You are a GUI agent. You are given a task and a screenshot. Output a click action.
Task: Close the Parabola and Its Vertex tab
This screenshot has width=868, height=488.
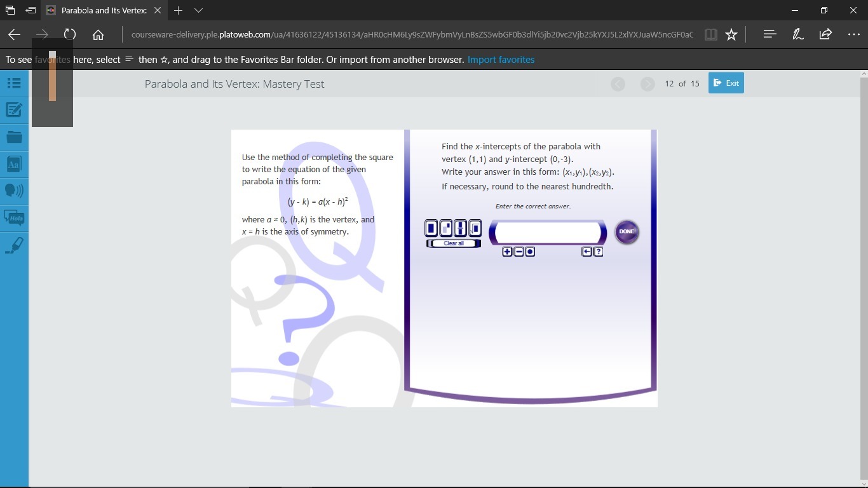point(158,10)
